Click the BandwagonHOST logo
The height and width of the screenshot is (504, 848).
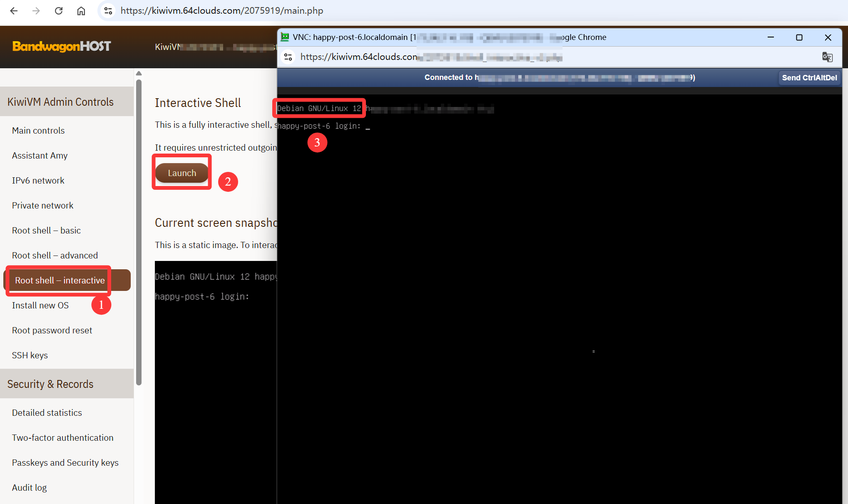coord(62,46)
